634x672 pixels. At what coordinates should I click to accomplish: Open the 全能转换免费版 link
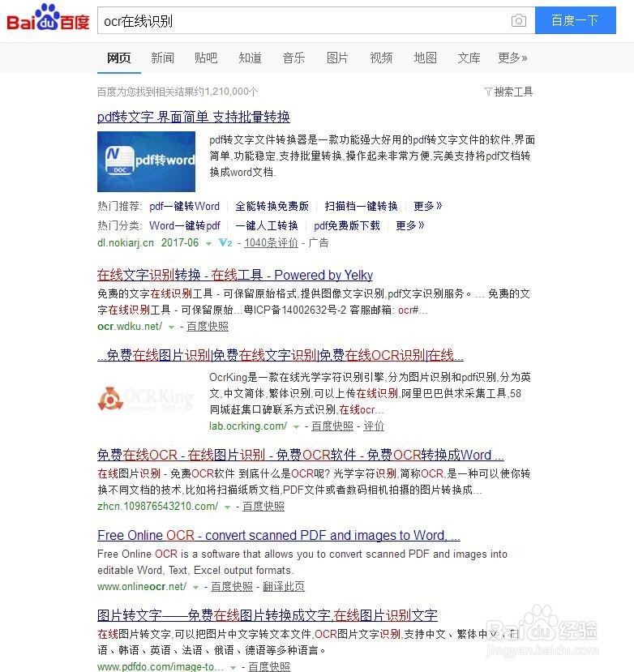[272, 206]
